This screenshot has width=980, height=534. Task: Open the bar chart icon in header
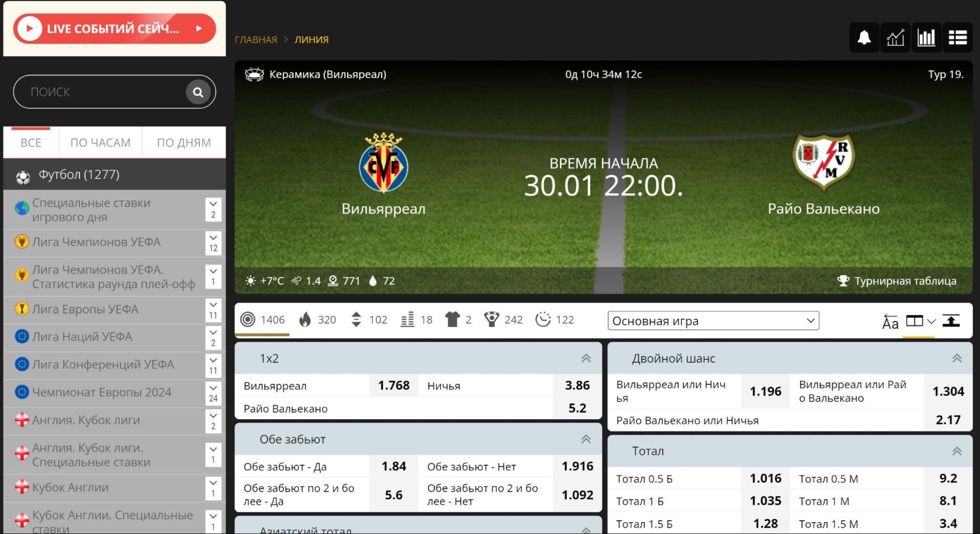pos(926,37)
